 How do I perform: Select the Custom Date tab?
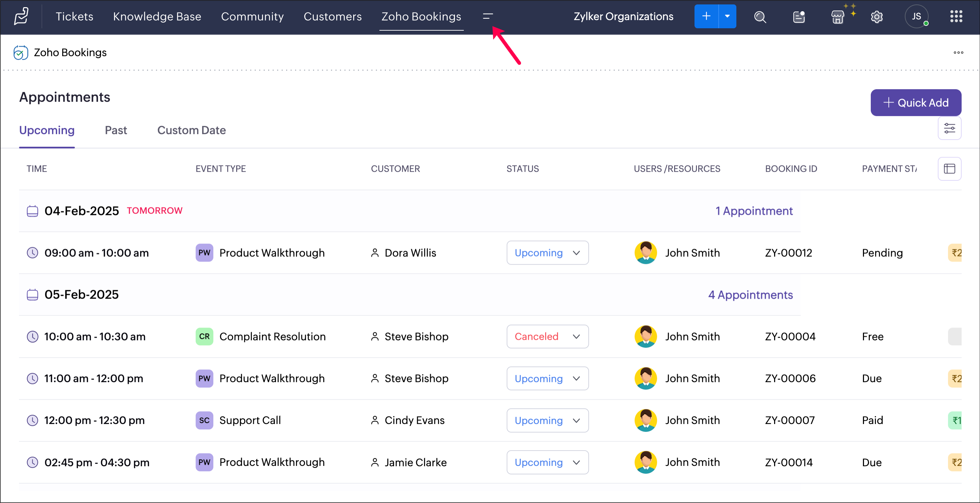[191, 130]
